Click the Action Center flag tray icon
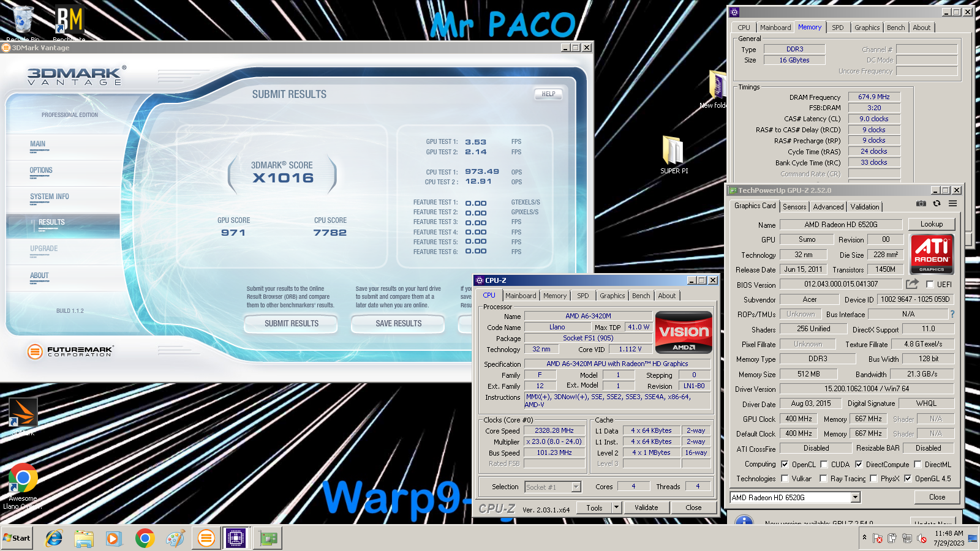 click(878, 538)
